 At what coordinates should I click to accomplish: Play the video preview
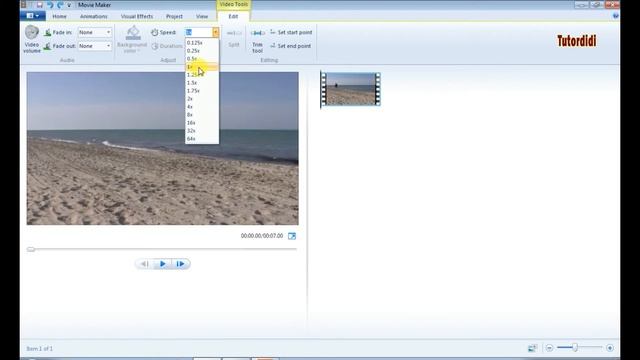pos(162,264)
